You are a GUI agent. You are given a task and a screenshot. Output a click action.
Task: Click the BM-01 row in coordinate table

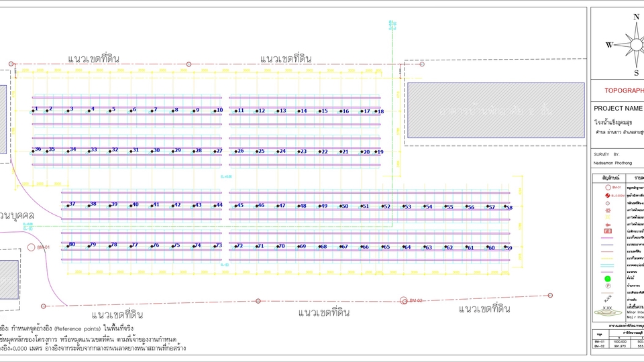point(616,341)
